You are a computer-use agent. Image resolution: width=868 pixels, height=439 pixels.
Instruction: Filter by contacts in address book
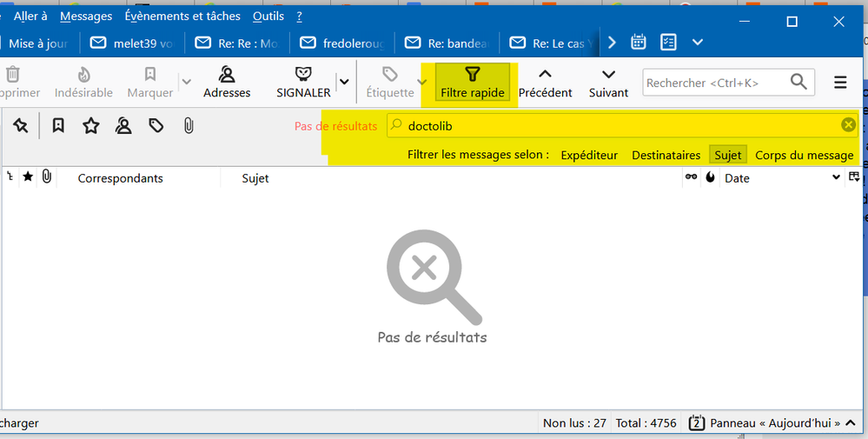coord(123,126)
